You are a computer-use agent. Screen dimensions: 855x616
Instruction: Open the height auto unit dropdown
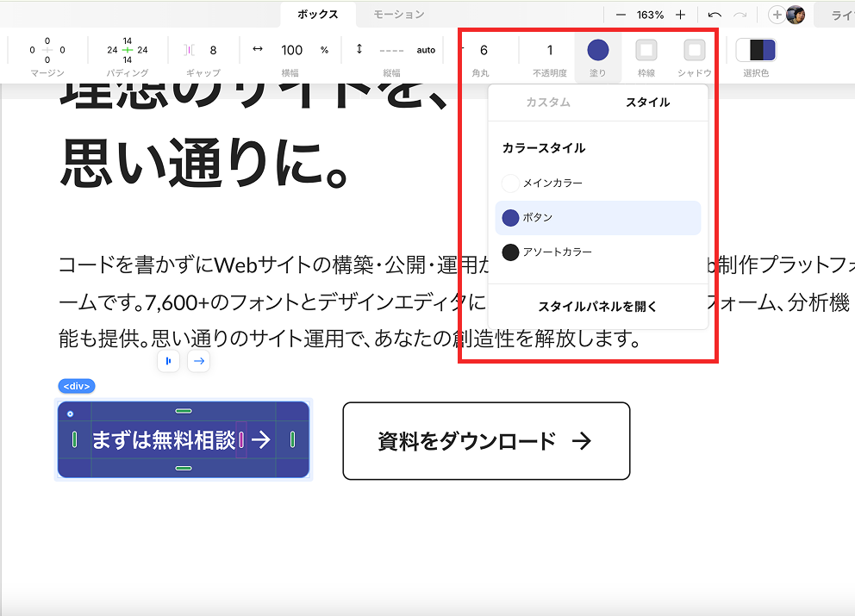[x=426, y=50]
